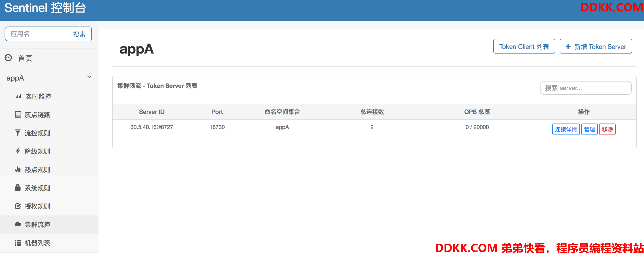Click 管理 button in server row

click(589, 129)
